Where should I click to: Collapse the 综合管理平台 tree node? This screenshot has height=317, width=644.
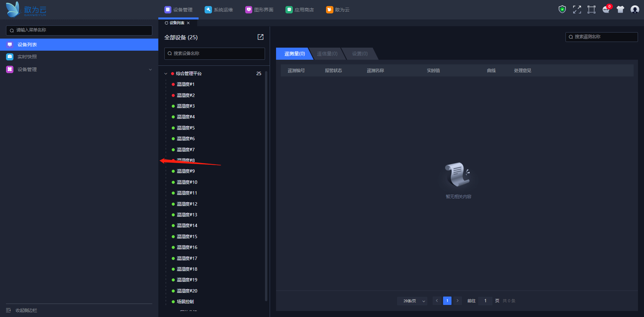click(166, 73)
